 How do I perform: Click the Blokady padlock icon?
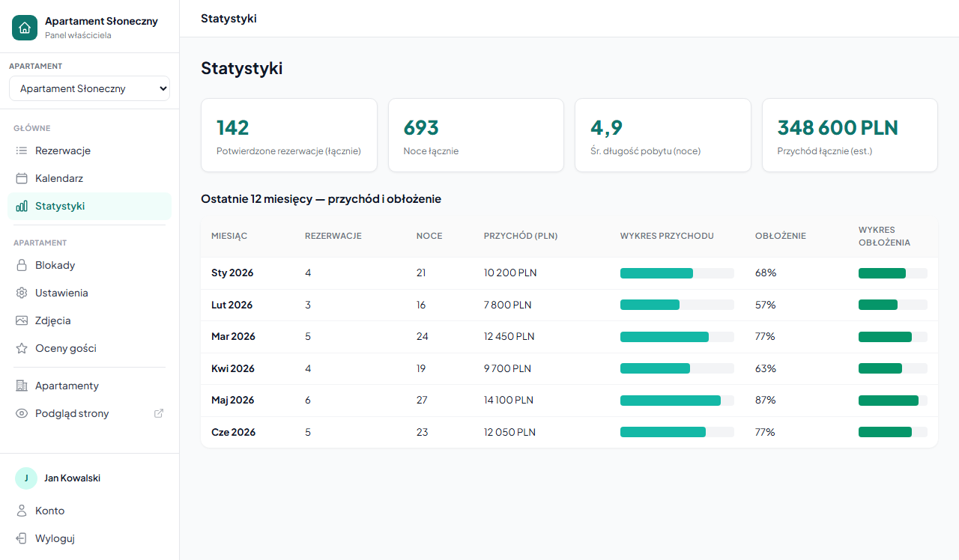(x=22, y=265)
